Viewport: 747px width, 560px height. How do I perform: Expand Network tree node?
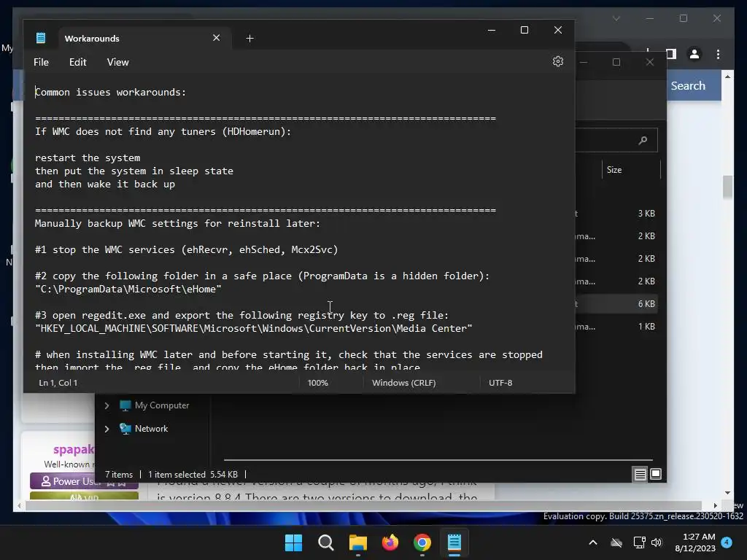[x=107, y=429]
